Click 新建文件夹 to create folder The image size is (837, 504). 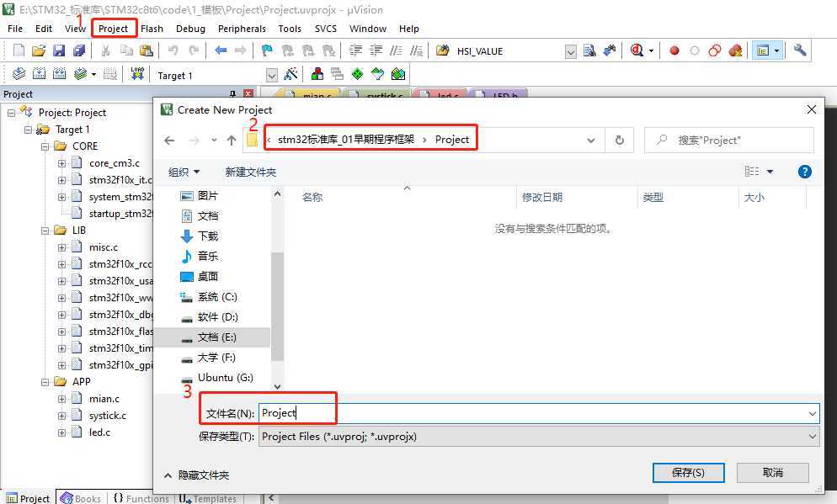(x=251, y=172)
